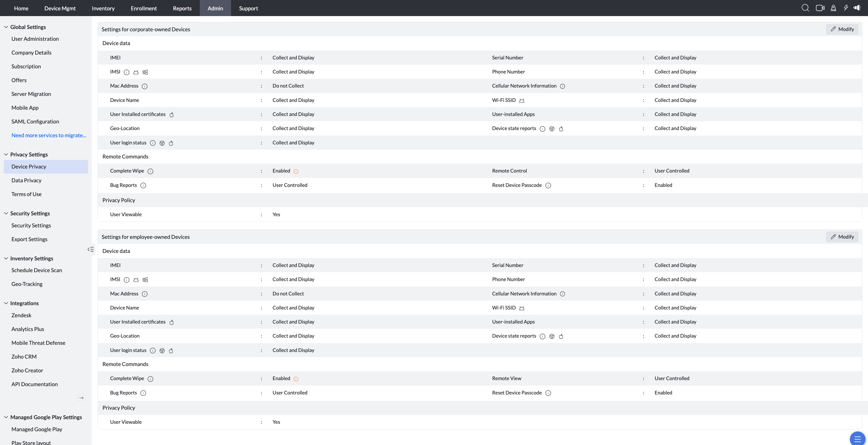Image resolution: width=868 pixels, height=445 pixels.
Task: Modify corporate-owned device settings
Action: [842, 29]
